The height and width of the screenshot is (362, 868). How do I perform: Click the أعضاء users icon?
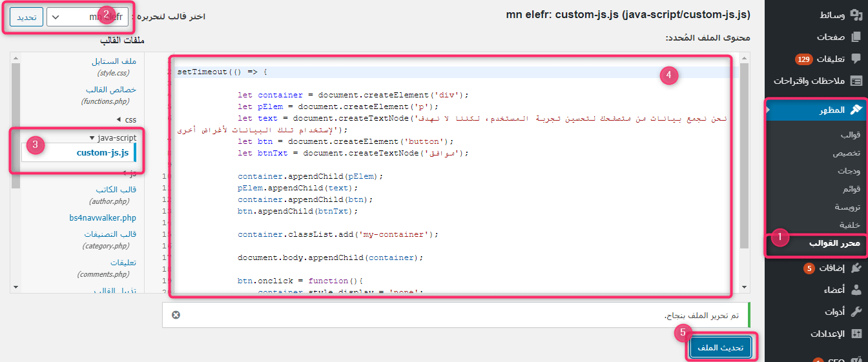pyautogui.click(x=856, y=290)
